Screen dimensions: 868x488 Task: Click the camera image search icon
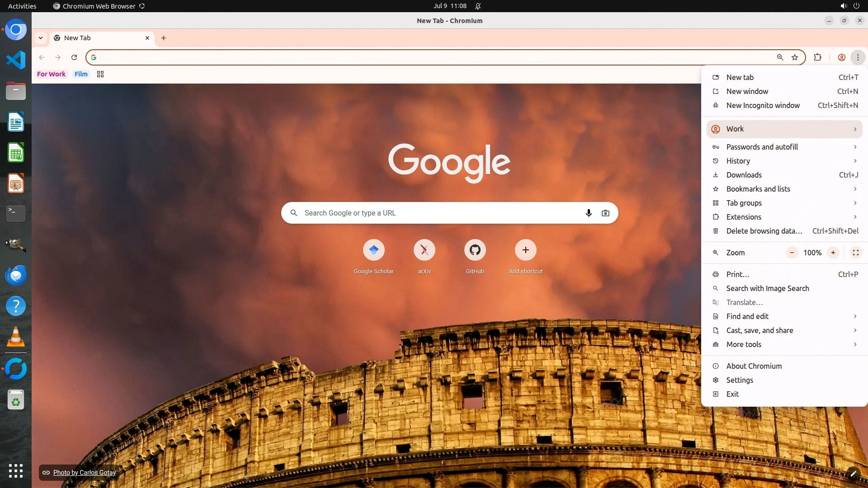tap(605, 213)
